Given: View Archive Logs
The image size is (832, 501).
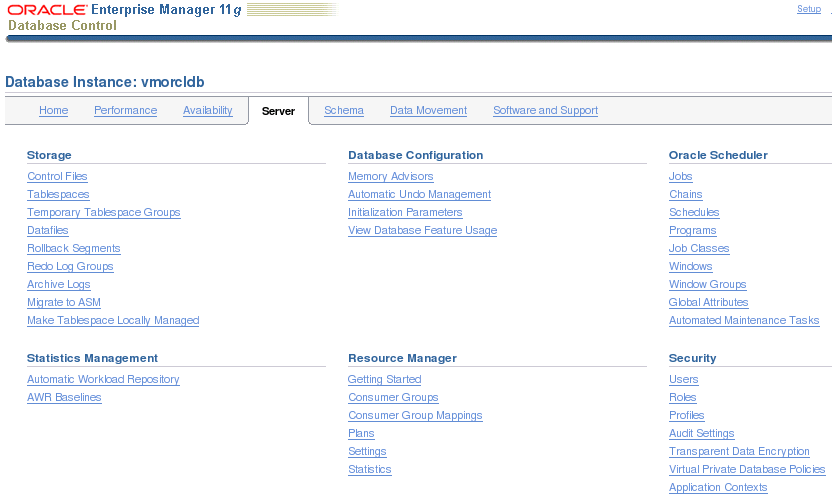Looking at the screenshot, I should [59, 284].
